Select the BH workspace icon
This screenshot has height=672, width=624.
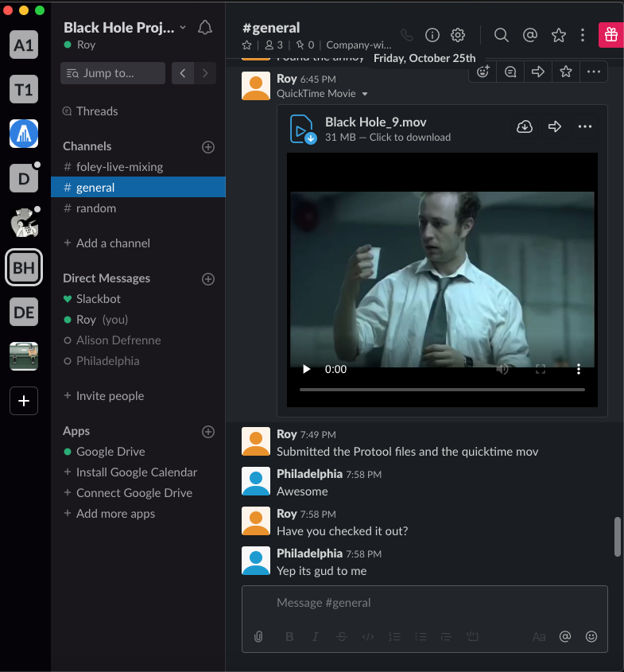click(x=24, y=267)
